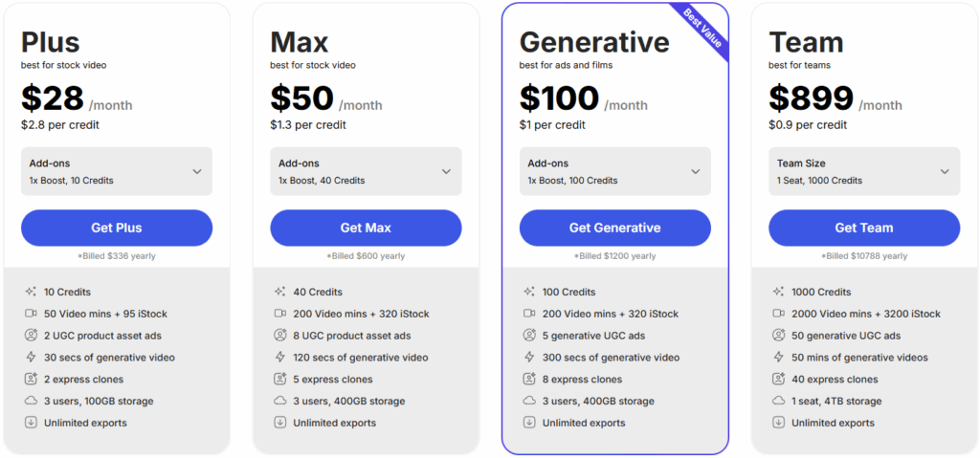Click the sparkle icon beside 1000 Credits
Viewport: 980px width, 458px height.
tap(778, 292)
